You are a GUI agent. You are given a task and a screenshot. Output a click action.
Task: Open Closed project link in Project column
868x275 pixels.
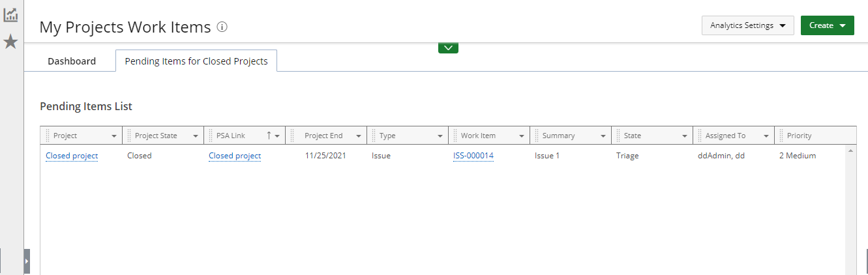tap(72, 156)
